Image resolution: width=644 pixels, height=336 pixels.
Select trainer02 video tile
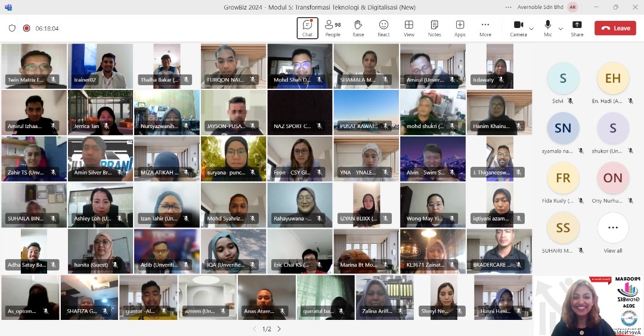[x=100, y=66]
